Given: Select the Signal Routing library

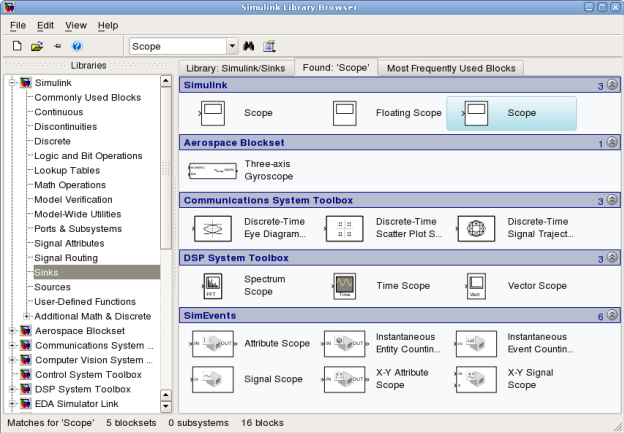Looking at the screenshot, I should point(66,258).
